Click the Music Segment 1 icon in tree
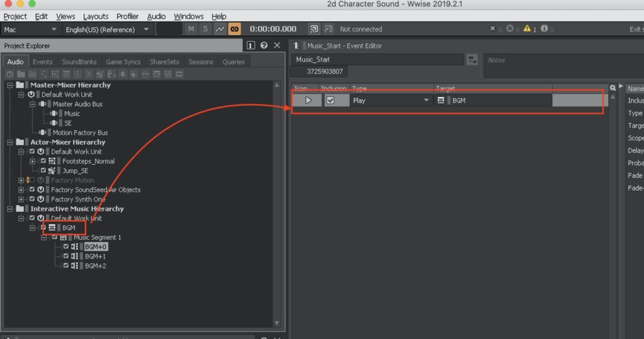Viewport: 644px width, 339px height. click(64, 238)
